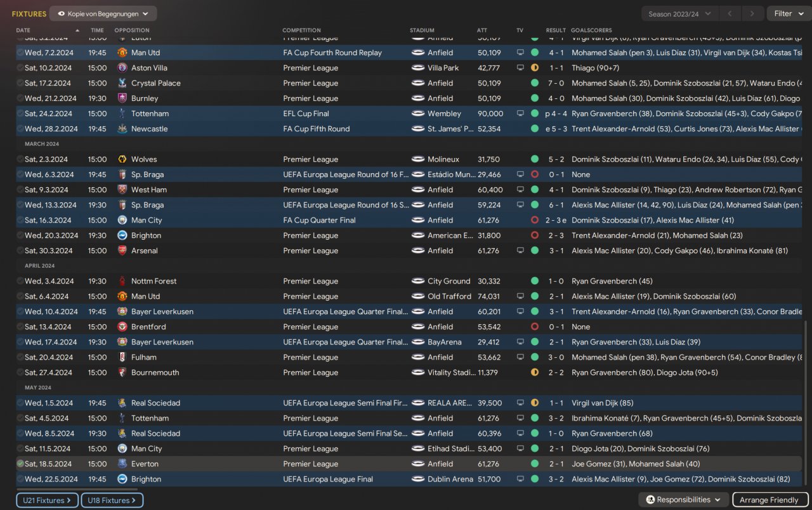Click the Date column sort arrow
This screenshot has width=812, height=510.
[x=77, y=30]
